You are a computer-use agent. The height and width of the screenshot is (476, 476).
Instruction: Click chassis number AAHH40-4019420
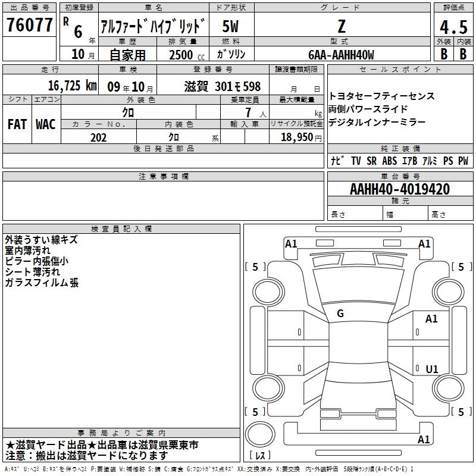pyautogui.click(x=399, y=189)
